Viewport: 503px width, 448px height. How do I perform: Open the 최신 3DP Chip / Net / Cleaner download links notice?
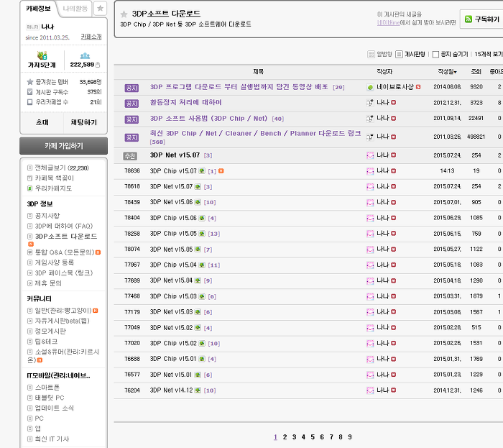[x=255, y=133]
